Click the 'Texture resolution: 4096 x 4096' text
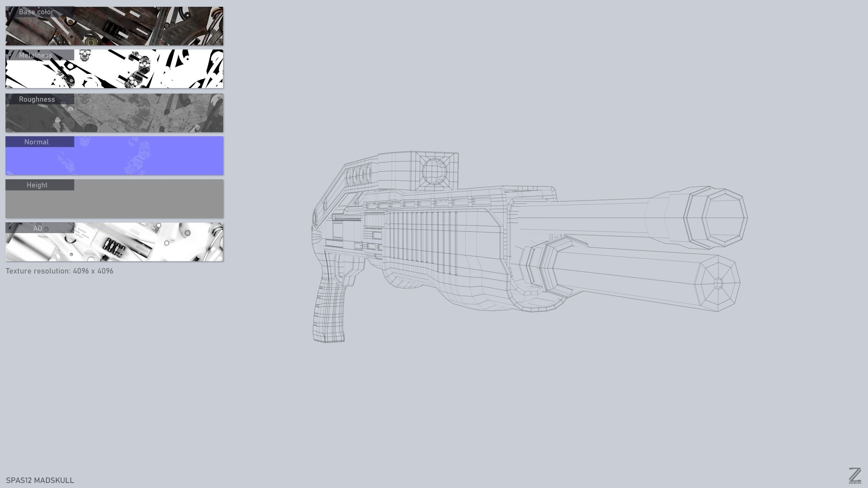868x488 pixels. point(60,271)
